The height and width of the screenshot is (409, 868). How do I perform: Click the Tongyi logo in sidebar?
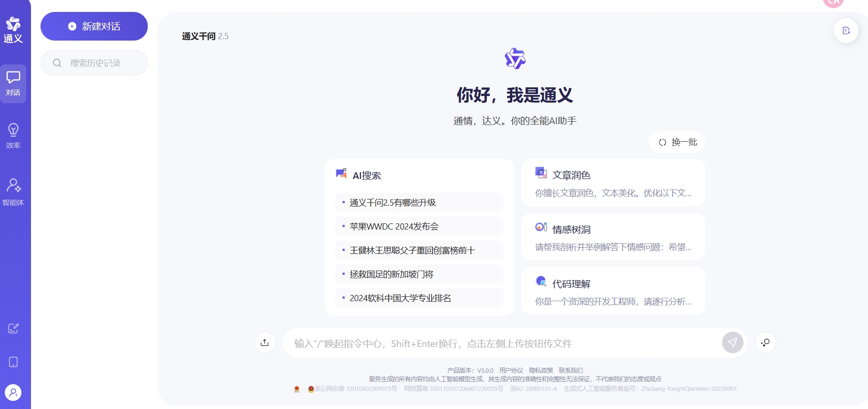(x=13, y=30)
